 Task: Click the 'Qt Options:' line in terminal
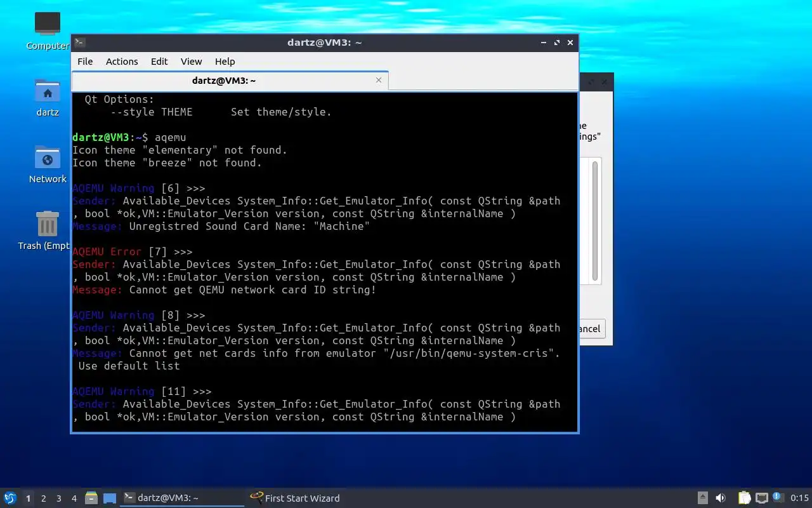pos(119,99)
